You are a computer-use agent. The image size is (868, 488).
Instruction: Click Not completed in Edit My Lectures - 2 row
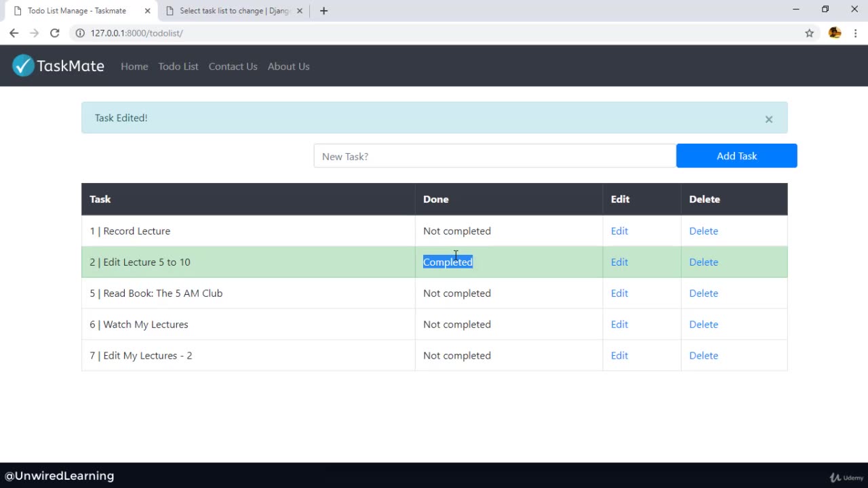pos(457,356)
